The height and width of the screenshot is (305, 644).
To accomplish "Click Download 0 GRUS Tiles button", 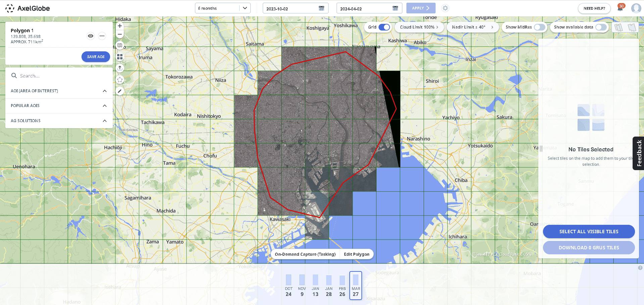I will click(589, 248).
